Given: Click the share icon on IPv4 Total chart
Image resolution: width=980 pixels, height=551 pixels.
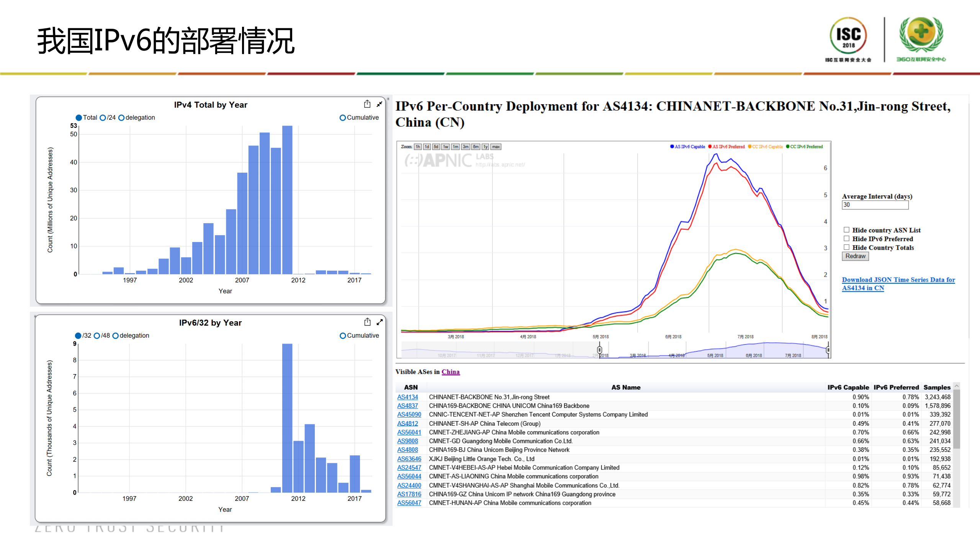Looking at the screenshot, I should click(368, 104).
